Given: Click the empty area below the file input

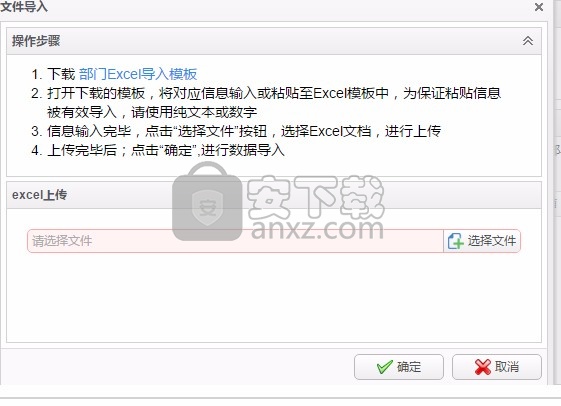Looking at the screenshot, I should coord(274,297).
